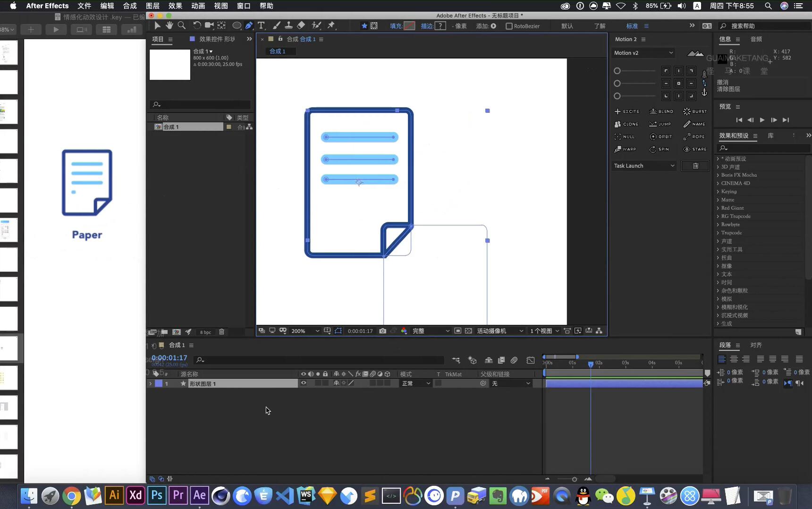Switch to the 音频 panel tab
Screen dimensions: 812x509
pos(756,39)
